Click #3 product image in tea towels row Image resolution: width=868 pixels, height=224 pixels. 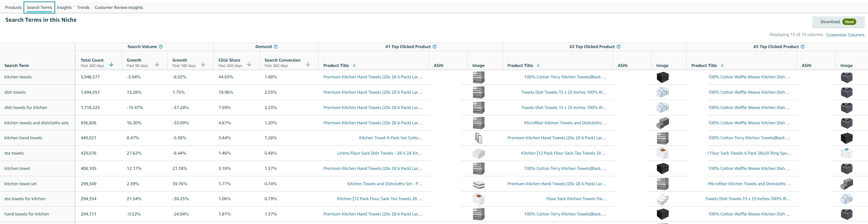pos(846,153)
